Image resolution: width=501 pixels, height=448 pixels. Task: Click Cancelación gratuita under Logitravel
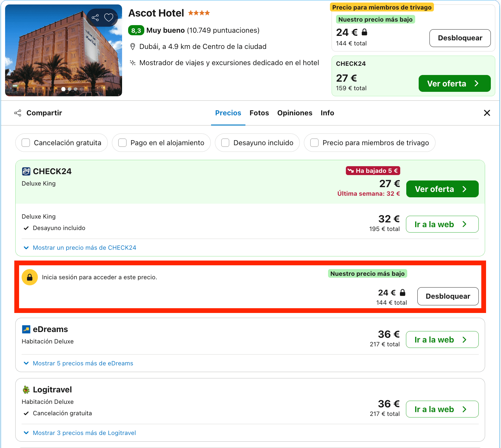62,413
